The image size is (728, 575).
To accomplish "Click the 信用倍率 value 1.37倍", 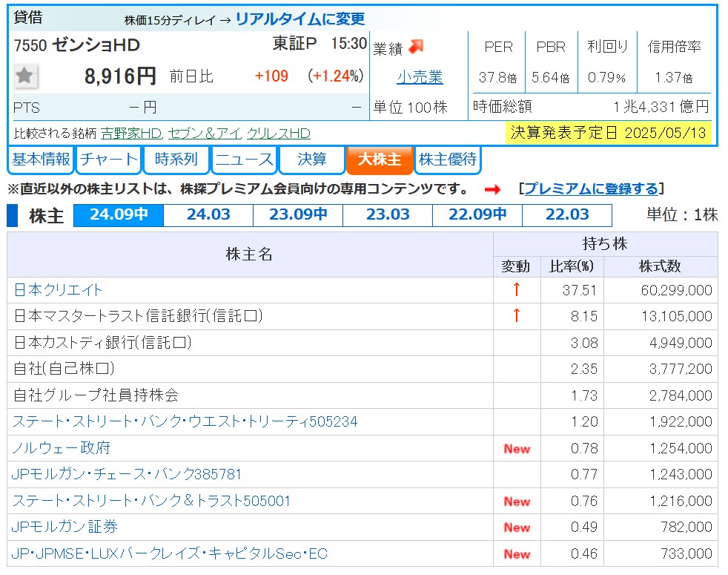I will (673, 77).
